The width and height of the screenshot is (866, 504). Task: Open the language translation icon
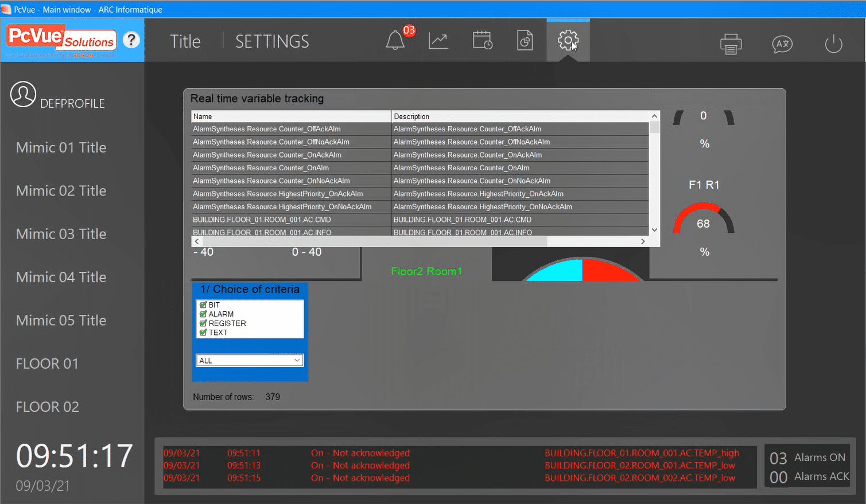pyautogui.click(x=782, y=44)
